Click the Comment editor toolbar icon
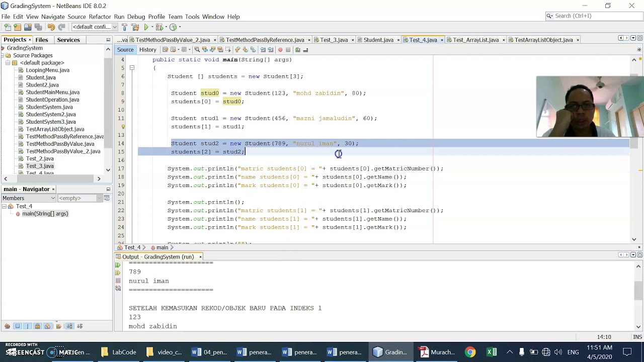 pos(298,50)
